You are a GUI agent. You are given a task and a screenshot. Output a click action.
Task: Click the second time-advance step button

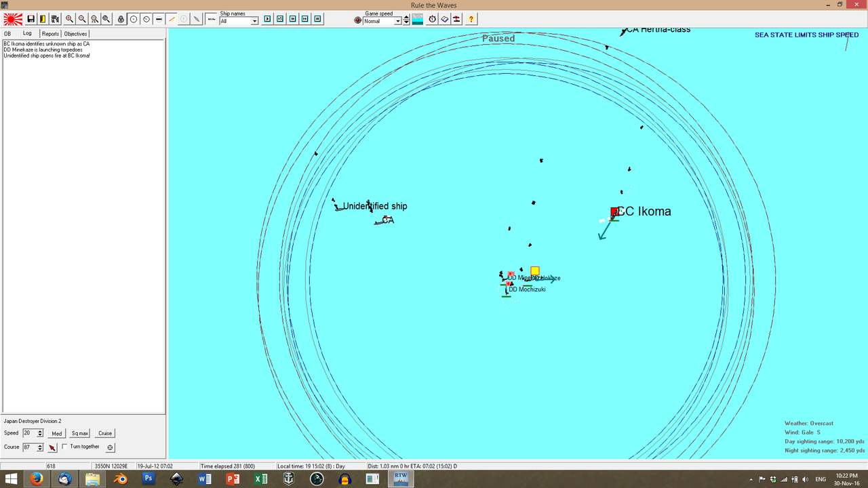[x=279, y=19]
